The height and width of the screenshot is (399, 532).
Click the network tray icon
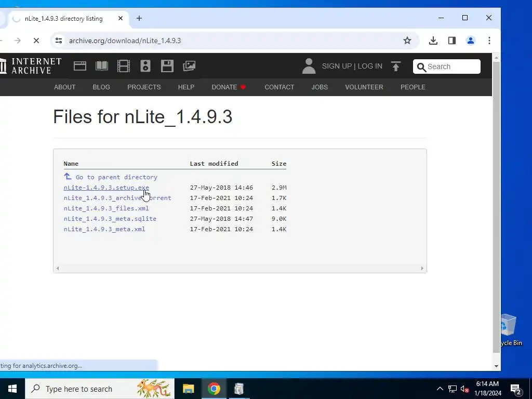[x=453, y=389]
